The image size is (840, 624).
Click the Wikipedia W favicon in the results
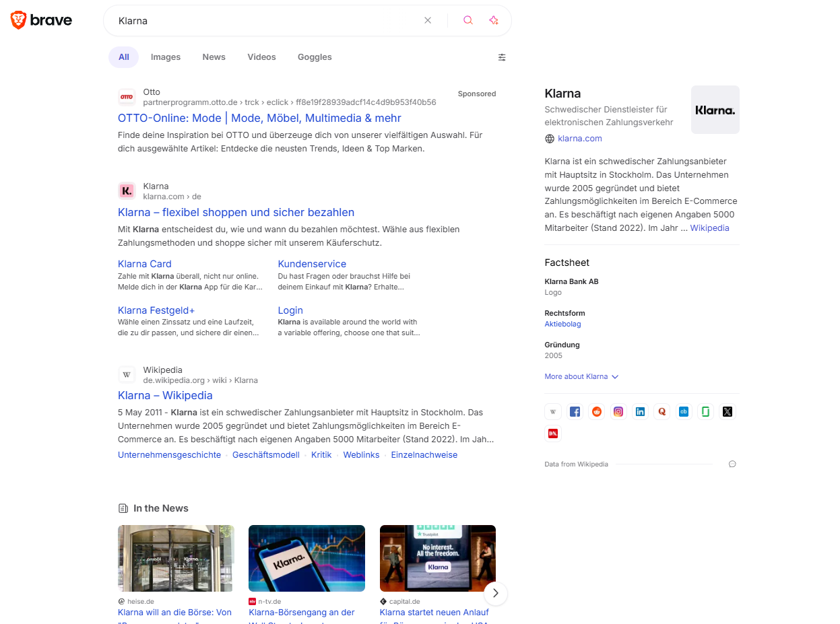pyautogui.click(x=127, y=375)
